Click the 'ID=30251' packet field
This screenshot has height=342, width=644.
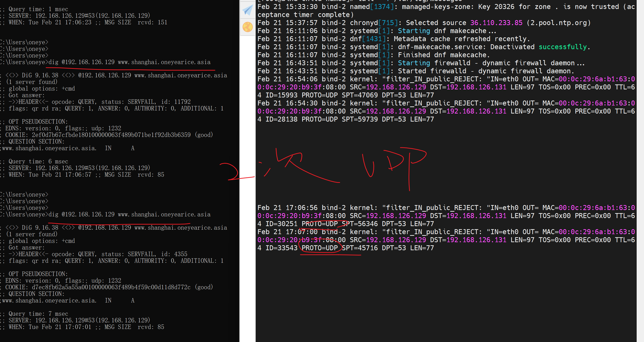coord(281,224)
